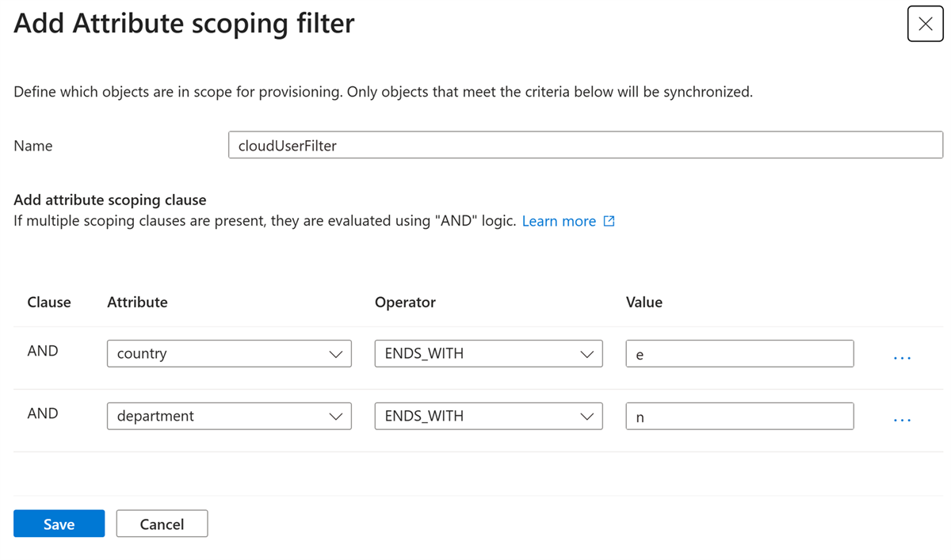951x560 pixels.
Task: Click the external link icon beside Learn more
Action: tap(609, 221)
